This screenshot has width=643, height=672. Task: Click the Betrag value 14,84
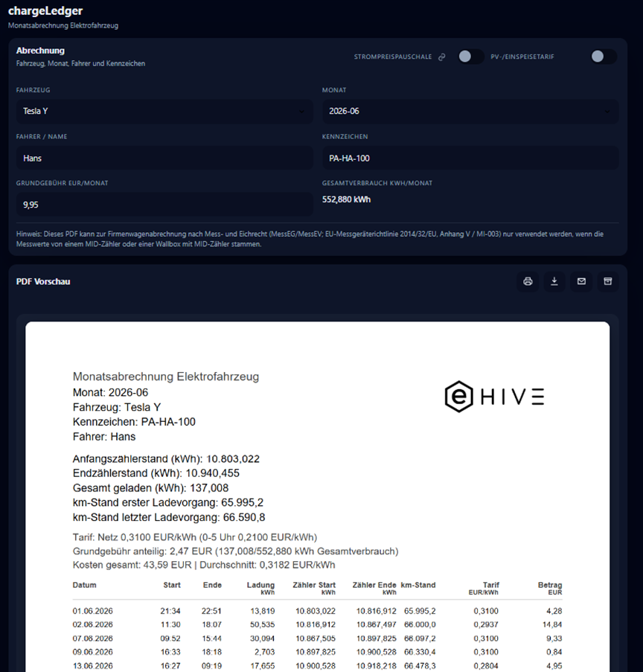click(552, 625)
